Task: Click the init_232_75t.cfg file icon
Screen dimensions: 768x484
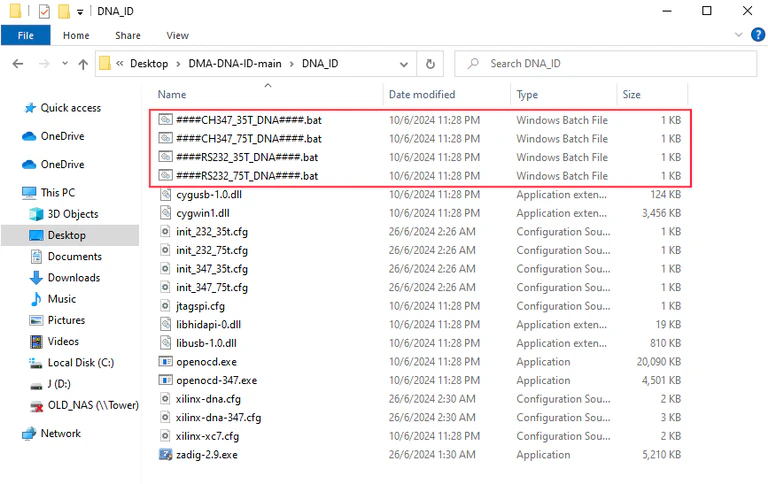Action: 166,250
